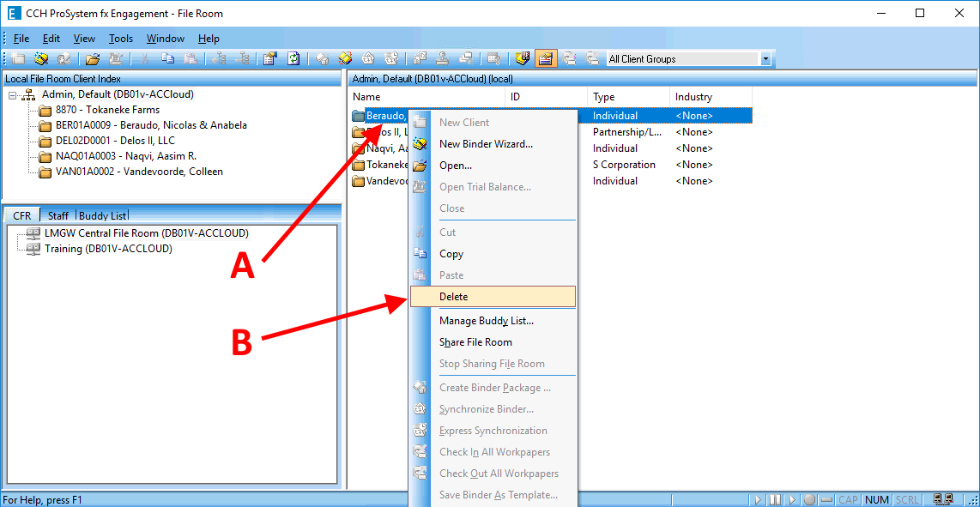
Task: Click folder icon of the Vandevoorde list row
Action: coord(358,181)
